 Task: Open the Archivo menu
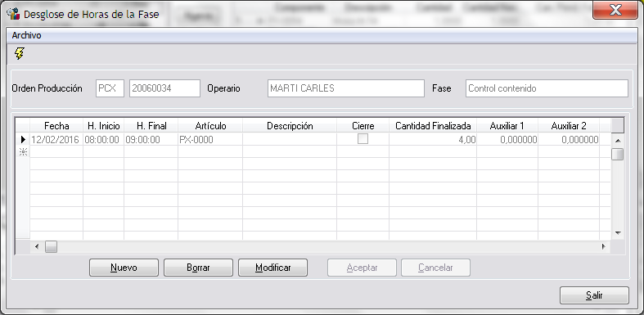point(27,35)
